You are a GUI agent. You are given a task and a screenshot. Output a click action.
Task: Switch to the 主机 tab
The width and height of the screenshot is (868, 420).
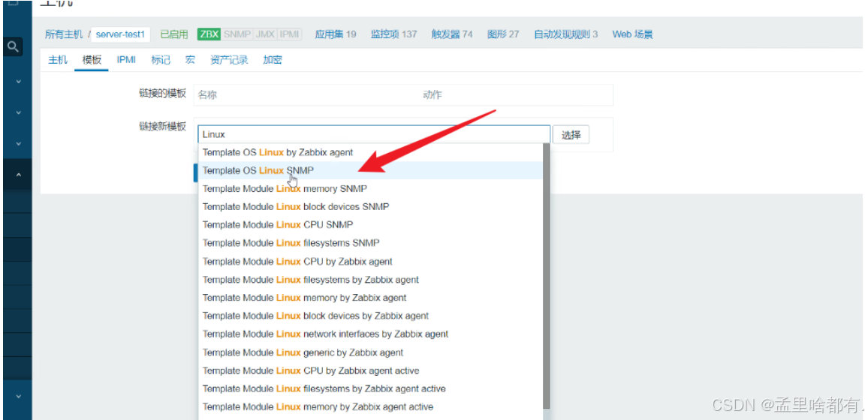(x=58, y=60)
